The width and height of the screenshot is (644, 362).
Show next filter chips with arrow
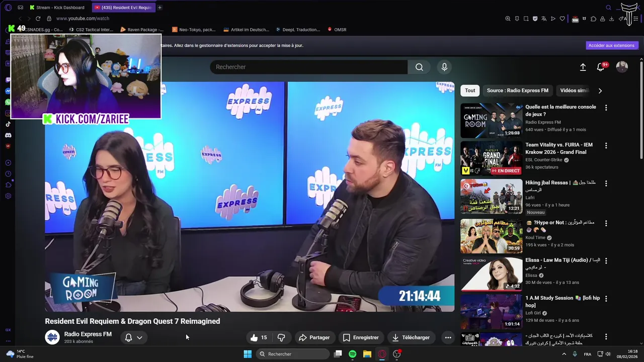coord(600,90)
